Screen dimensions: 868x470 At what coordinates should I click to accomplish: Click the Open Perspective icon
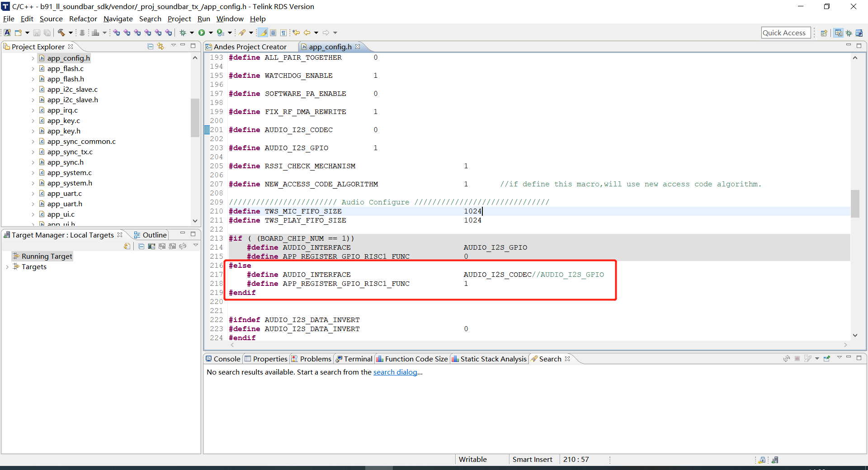(824, 33)
